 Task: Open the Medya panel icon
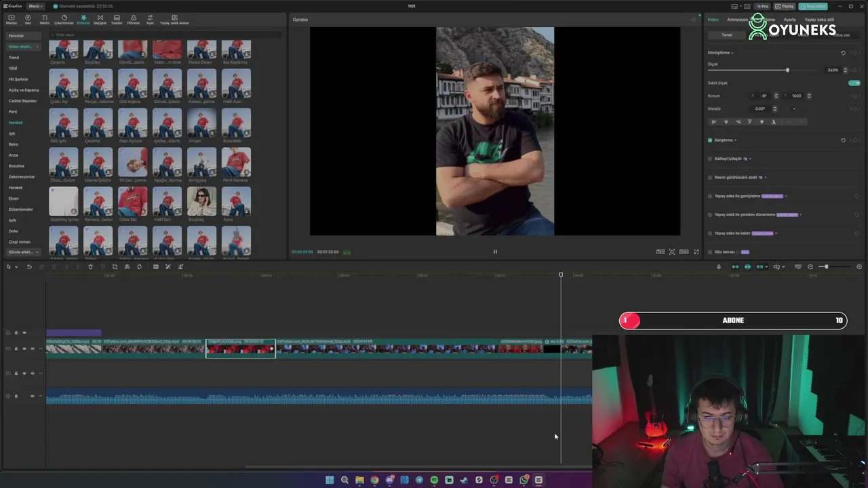tap(11, 19)
